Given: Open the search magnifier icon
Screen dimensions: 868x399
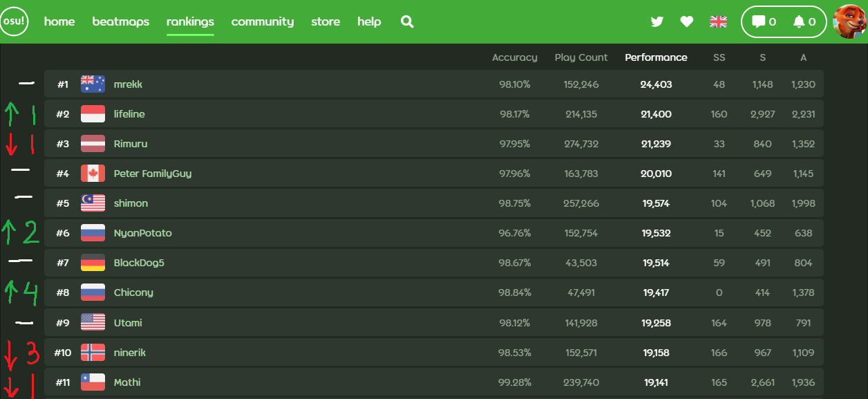Looking at the screenshot, I should (407, 22).
